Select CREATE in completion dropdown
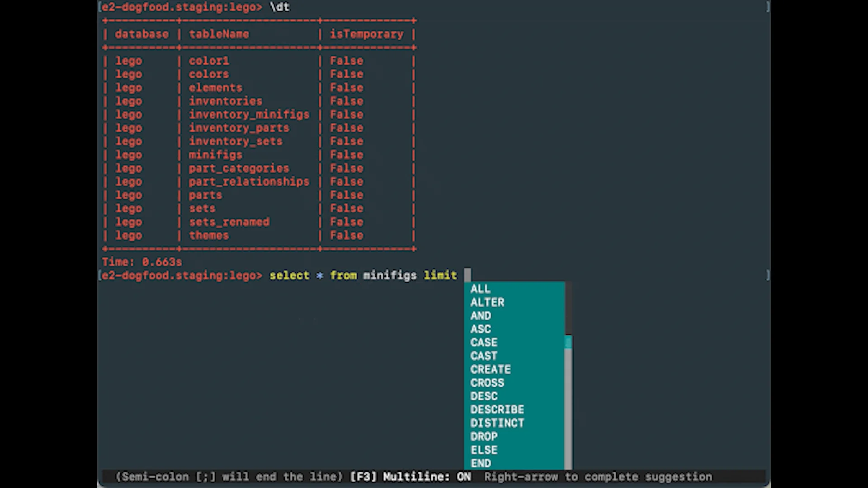Screen dimensions: 868x488 tap(491, 369)
